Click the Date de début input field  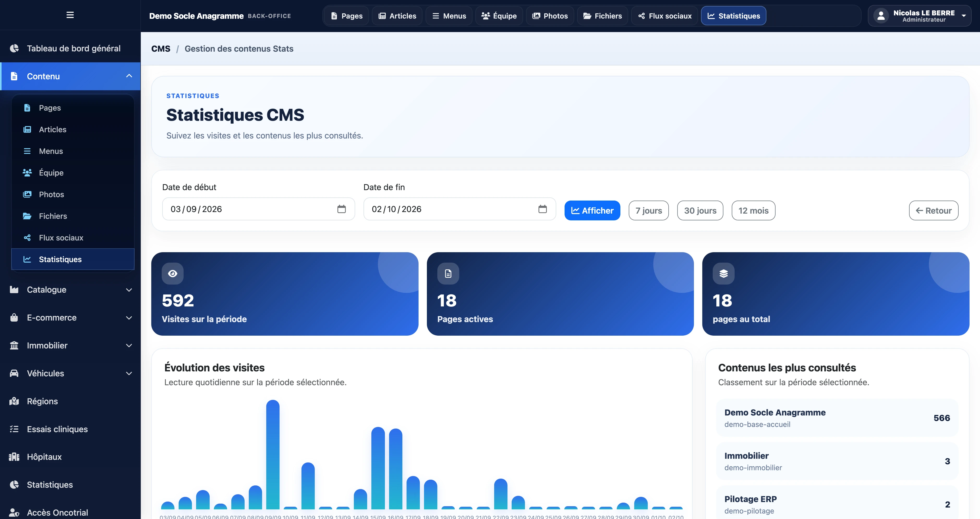pos(258,209)
